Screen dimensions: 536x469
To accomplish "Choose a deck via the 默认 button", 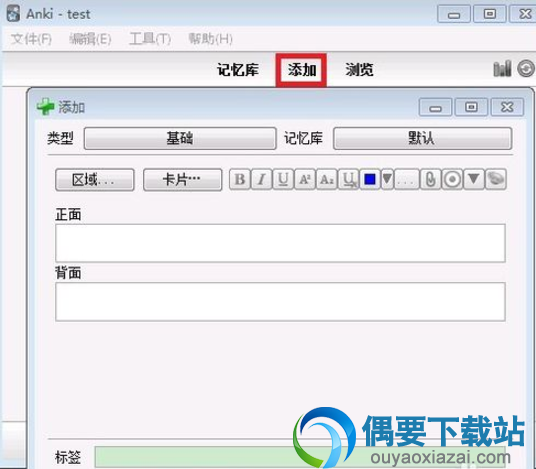I will [x=423, y=138].
